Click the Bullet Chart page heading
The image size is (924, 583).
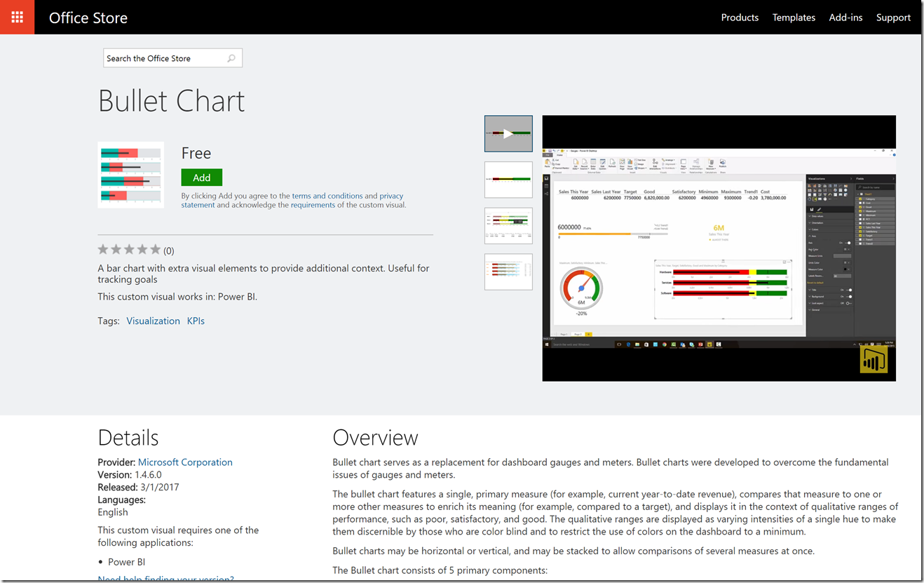pos(172,100)
